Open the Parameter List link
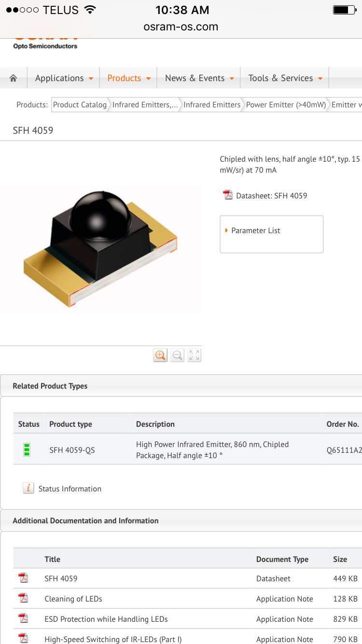The height and width of the screenshot is (644, 362). tap(255, 231)
